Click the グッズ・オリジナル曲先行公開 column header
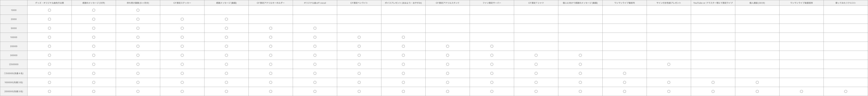868x96 pixels. (49, 3)
